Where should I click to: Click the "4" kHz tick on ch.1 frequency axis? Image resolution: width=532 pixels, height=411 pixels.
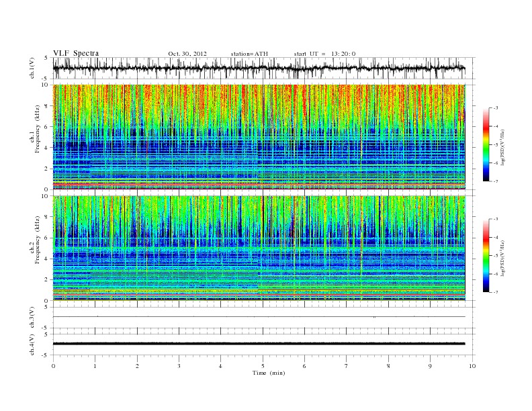[47, 148]
